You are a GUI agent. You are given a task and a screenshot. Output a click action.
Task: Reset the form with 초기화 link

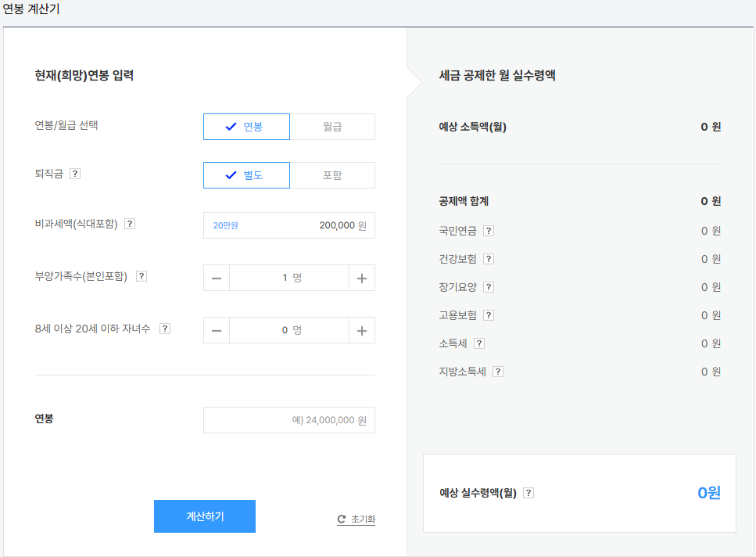tap(356, 519)
